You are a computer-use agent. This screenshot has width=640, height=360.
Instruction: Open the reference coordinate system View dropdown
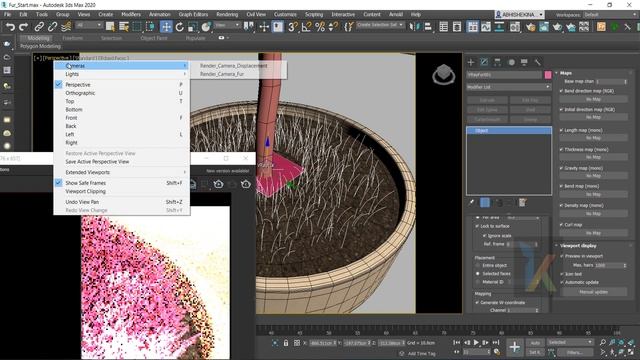point(227,25)
